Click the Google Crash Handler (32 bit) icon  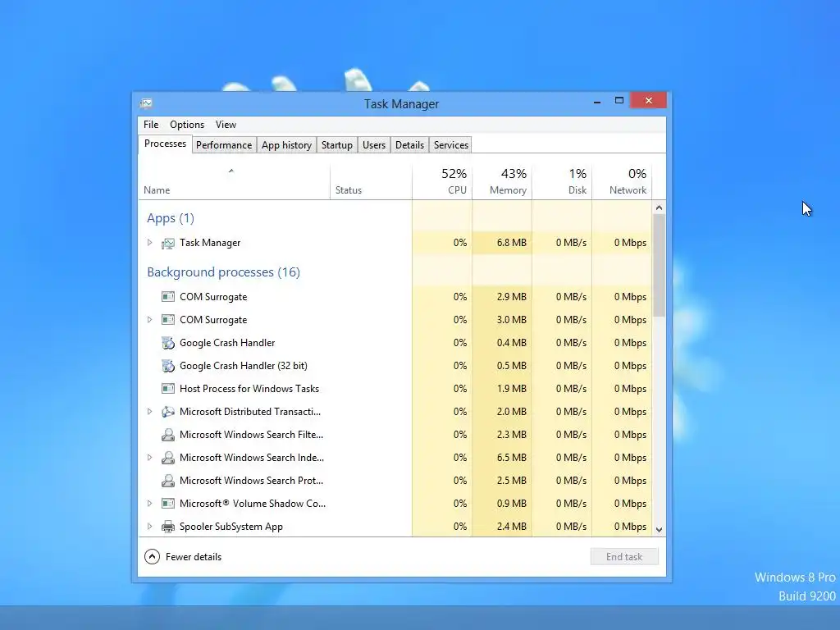tap(167, 366)
